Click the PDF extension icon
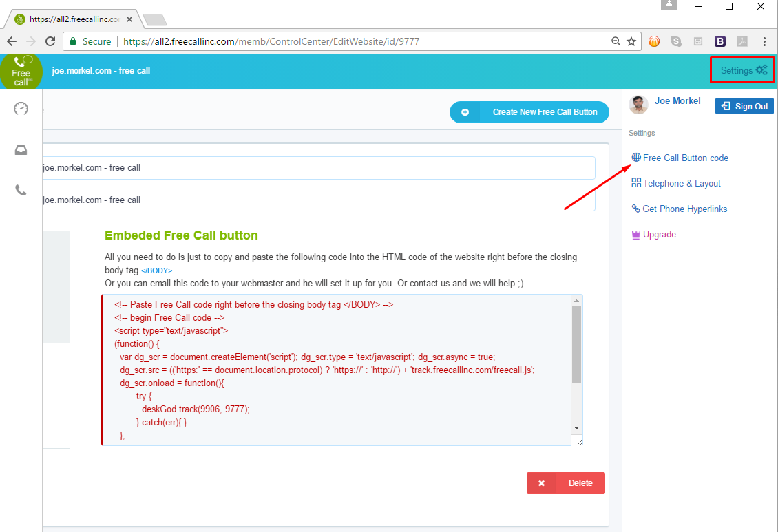This screenshot has width=778, height=532. pos(742,42)
